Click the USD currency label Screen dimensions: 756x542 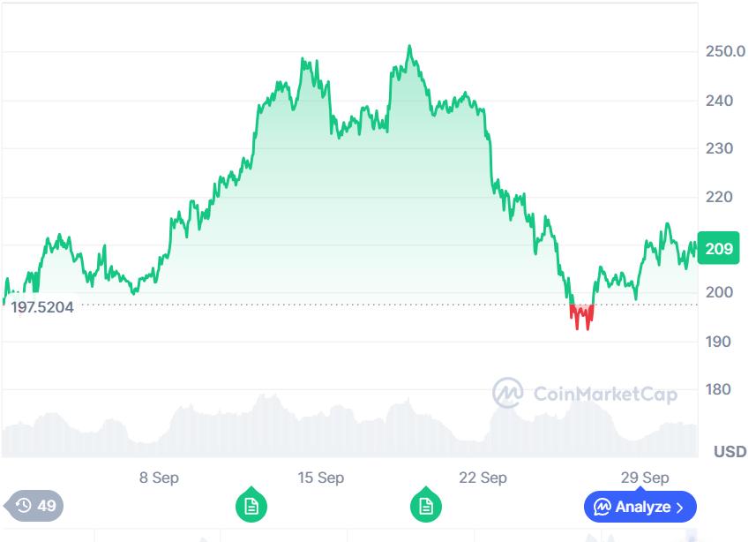click(x=730, y=452)
